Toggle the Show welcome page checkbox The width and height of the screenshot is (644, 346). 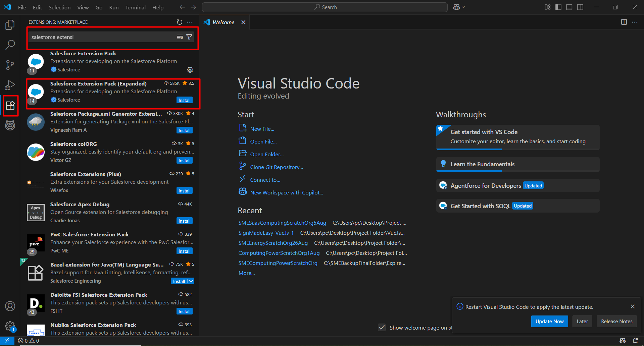click(x=382, y=328)
